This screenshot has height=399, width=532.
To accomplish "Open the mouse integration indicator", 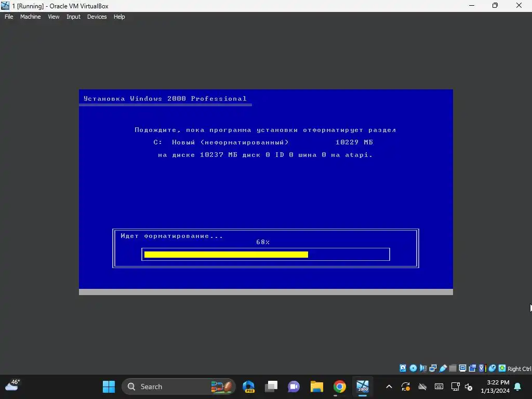I will pos(493,368).
